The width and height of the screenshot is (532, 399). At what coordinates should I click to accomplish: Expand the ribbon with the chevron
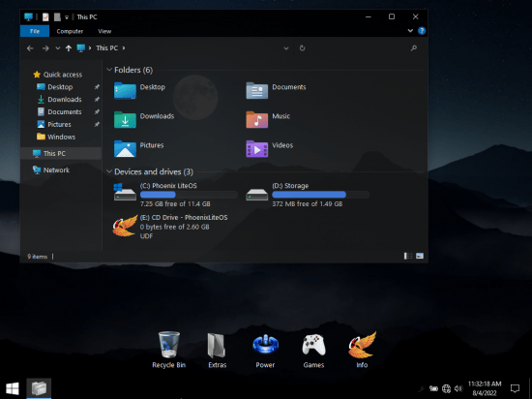click(x=410, y=31)
